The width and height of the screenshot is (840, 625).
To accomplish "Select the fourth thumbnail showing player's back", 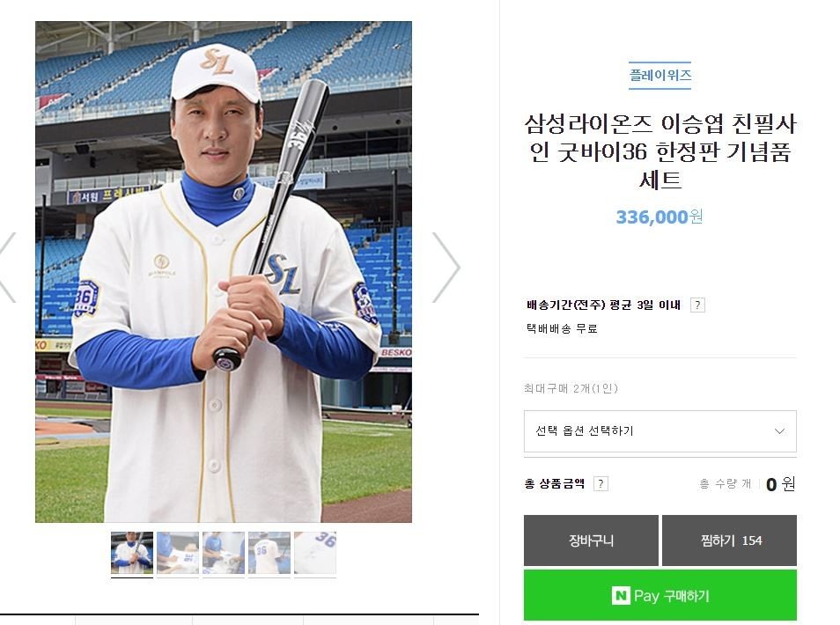I will point(269,553).
